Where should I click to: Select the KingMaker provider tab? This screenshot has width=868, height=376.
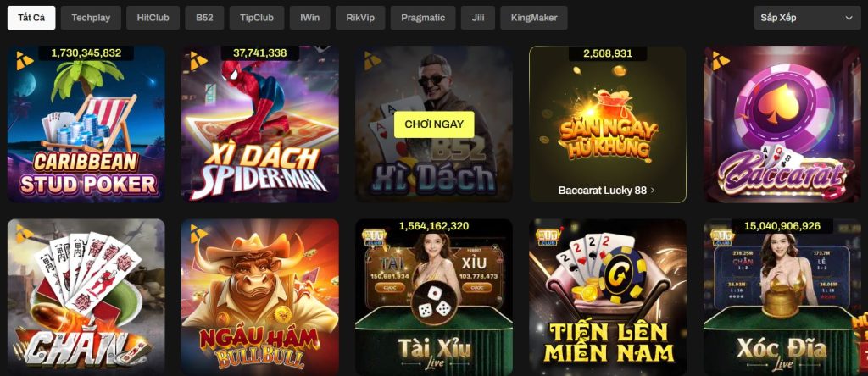coord(534,18)
